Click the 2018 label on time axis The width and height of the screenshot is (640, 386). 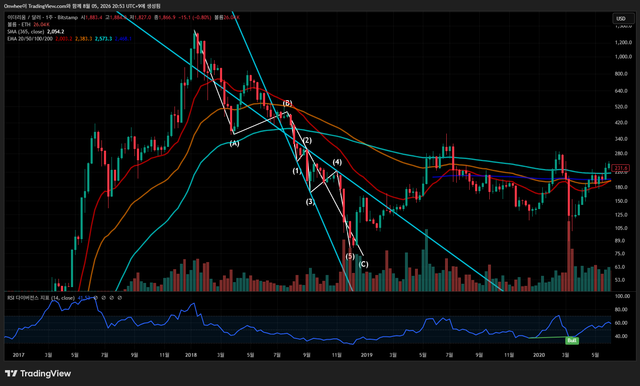coord(191,355)
